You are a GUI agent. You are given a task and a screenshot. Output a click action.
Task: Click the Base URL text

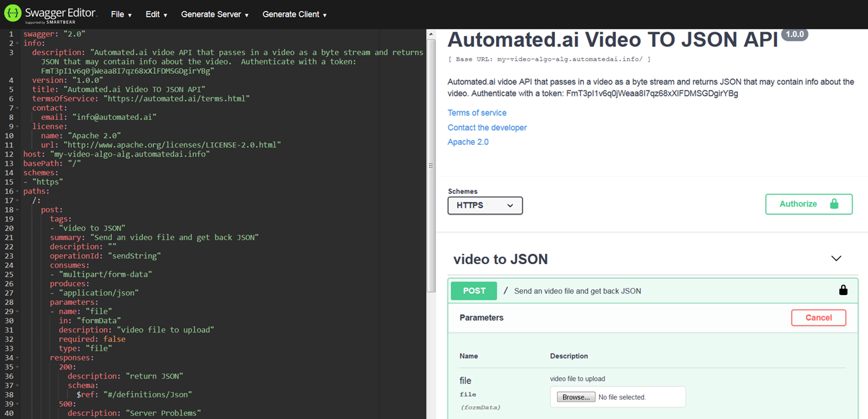tap(549, 59)
